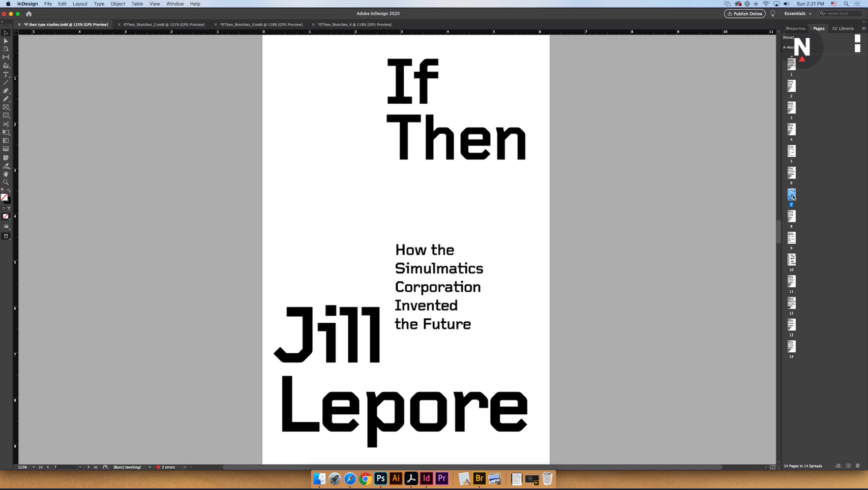
Task: Open the Window menu
Action: point(175,4)
